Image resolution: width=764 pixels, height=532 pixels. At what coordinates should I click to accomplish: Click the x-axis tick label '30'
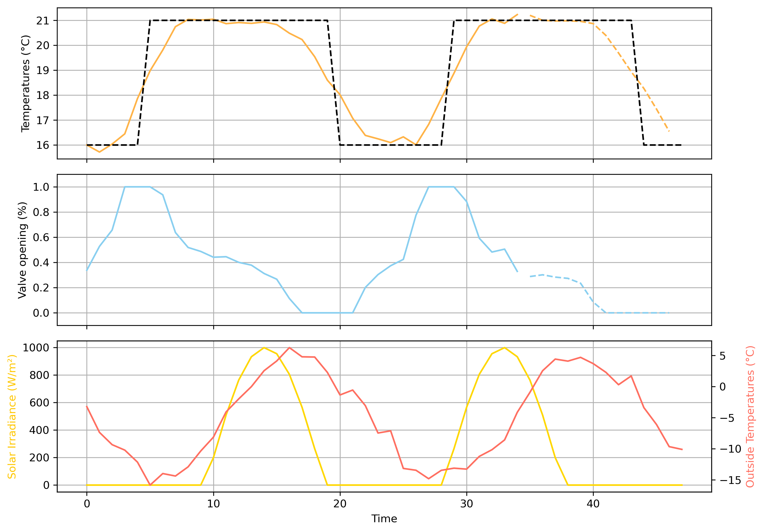click(x=467, y=504)
